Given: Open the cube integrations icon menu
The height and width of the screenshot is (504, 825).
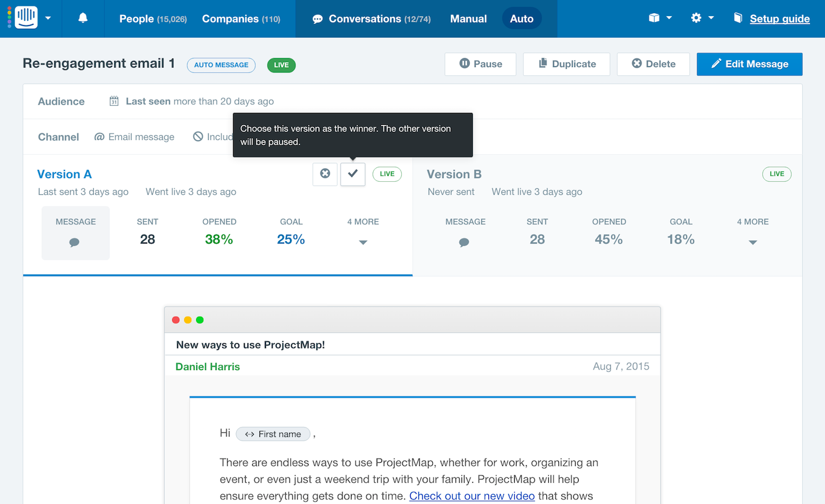Looking at the screenshot, I should click(x=654, y=18).
